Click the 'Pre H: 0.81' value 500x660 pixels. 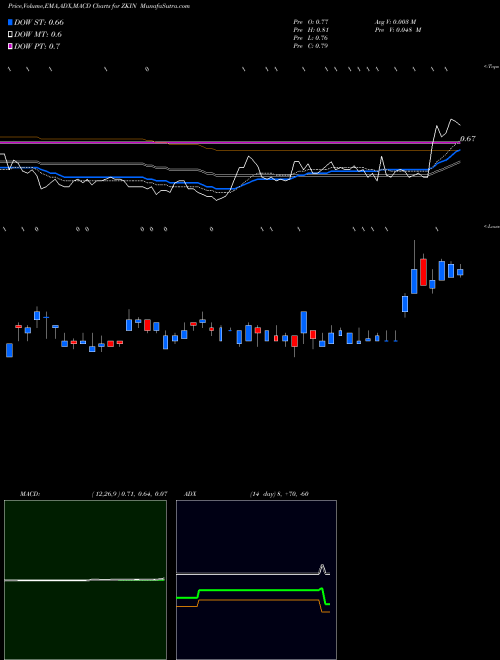311,30
